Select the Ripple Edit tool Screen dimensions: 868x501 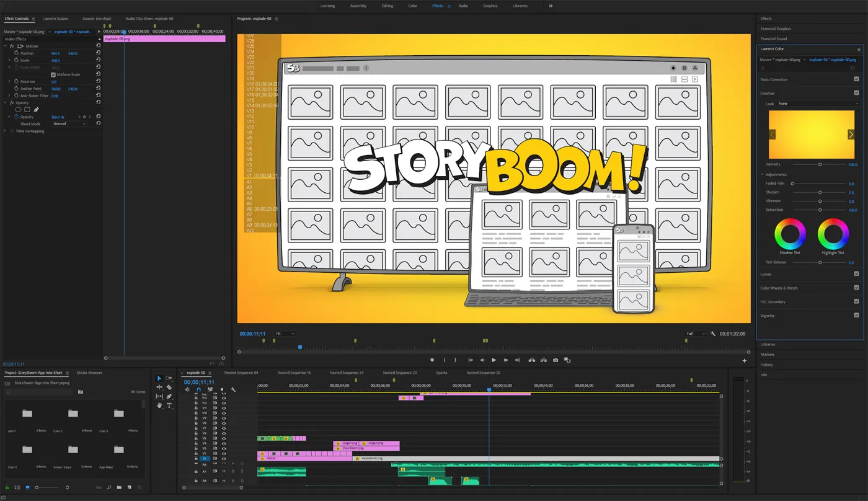click(159, 388)
